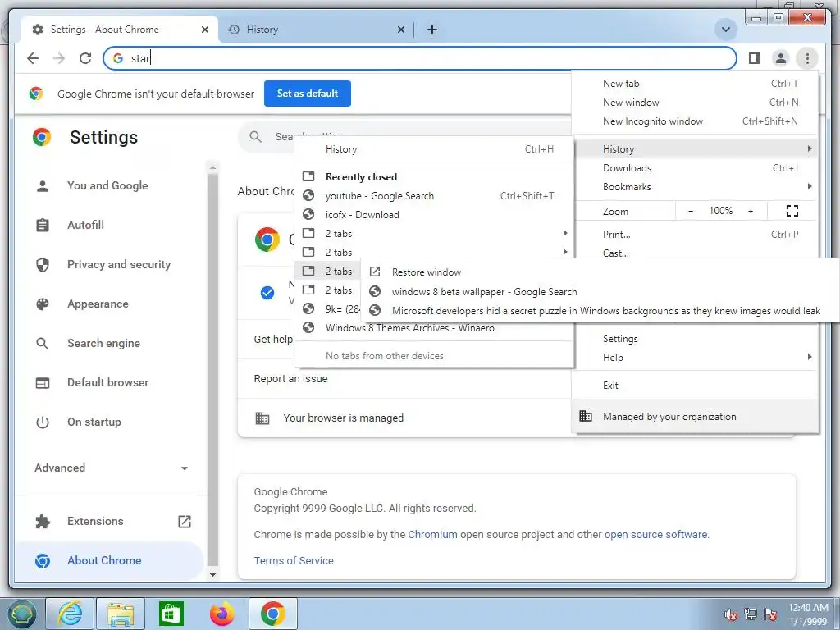
Task: Open Extensions from the sidebar
Action: pos(95,521)
